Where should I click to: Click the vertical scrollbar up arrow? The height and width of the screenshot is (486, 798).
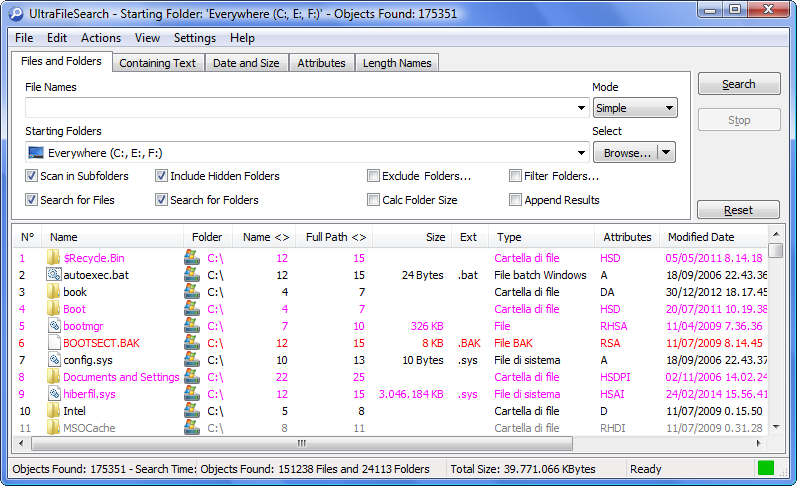(776, 234)
